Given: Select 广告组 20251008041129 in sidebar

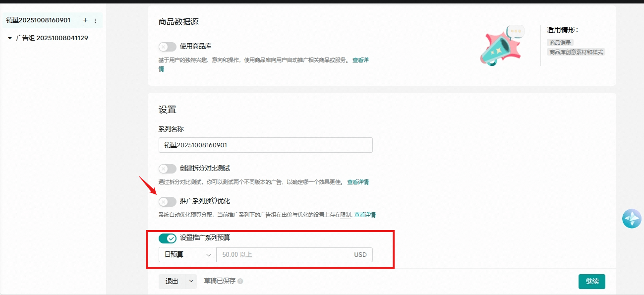Looking at the screenshot, I should pyautogui.click(x=52, y=38).
